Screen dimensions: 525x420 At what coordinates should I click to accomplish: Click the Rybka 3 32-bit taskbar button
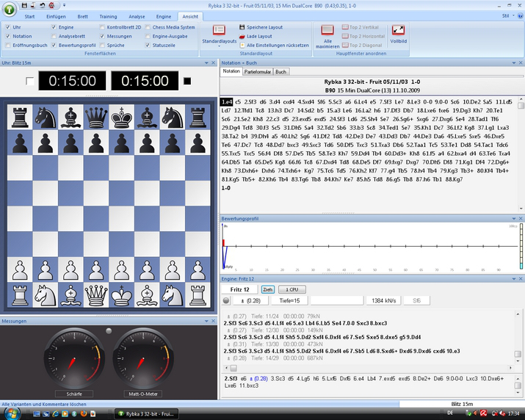tap(146, 413)
